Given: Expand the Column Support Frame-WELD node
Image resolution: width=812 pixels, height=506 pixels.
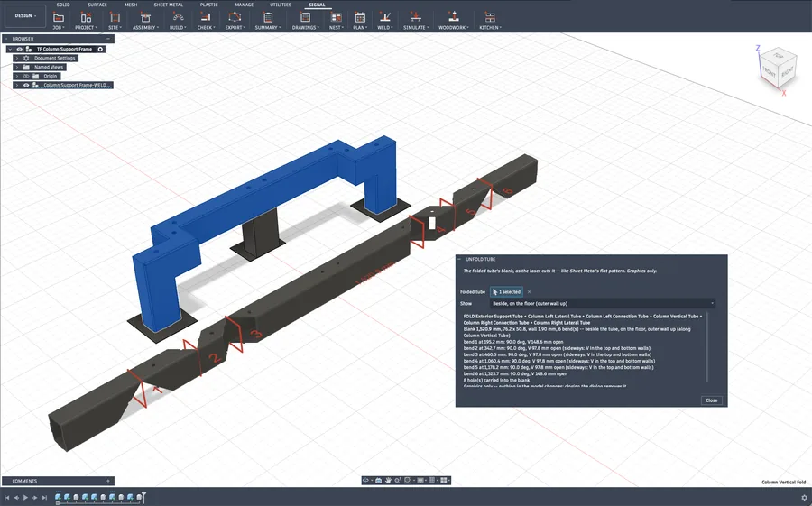Looking at the screenshot, I should point(16,85).
